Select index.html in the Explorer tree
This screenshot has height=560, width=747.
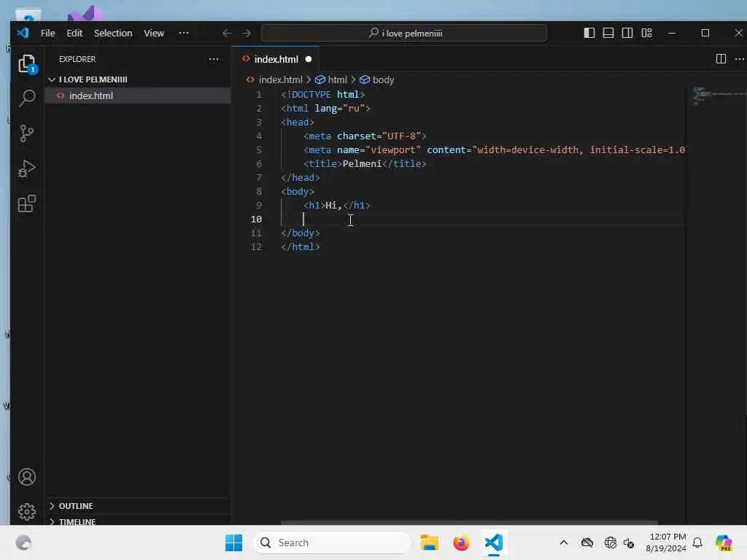pyautogui.click(x=138, y=96)
